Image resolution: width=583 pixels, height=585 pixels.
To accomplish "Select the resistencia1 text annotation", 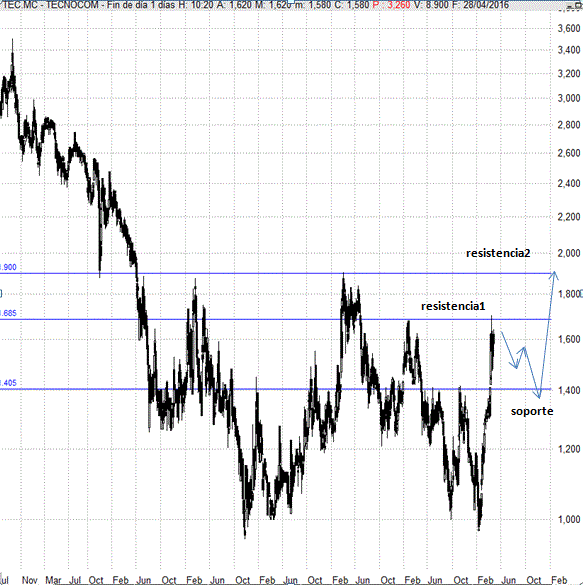I will click(x=453, y=306).
